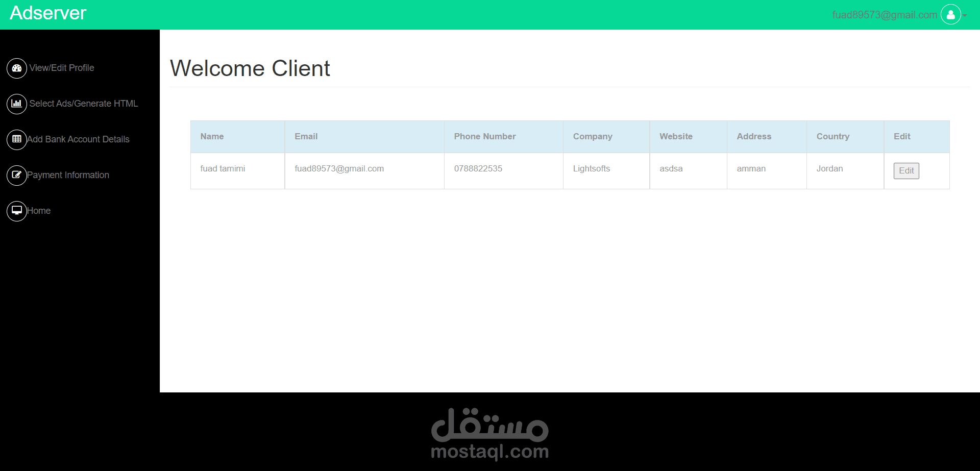This screenshot has width=980, height=471.
Task: Click the Edit button in fuad tamimi row
Action: (906, 171)
